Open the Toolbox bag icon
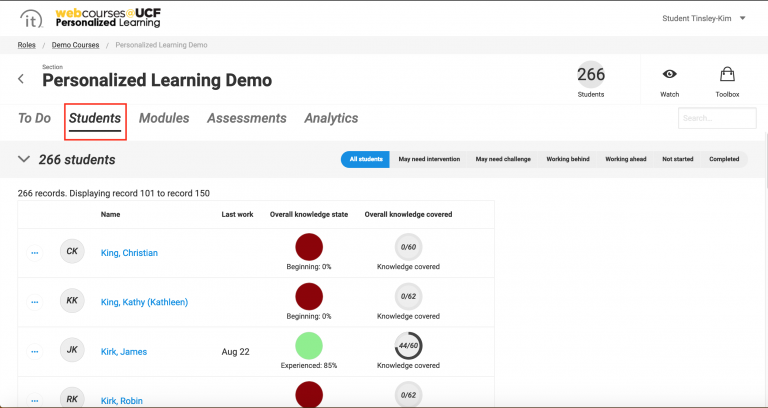The height and width of the screenshot is (408, 768). (727, 75)
